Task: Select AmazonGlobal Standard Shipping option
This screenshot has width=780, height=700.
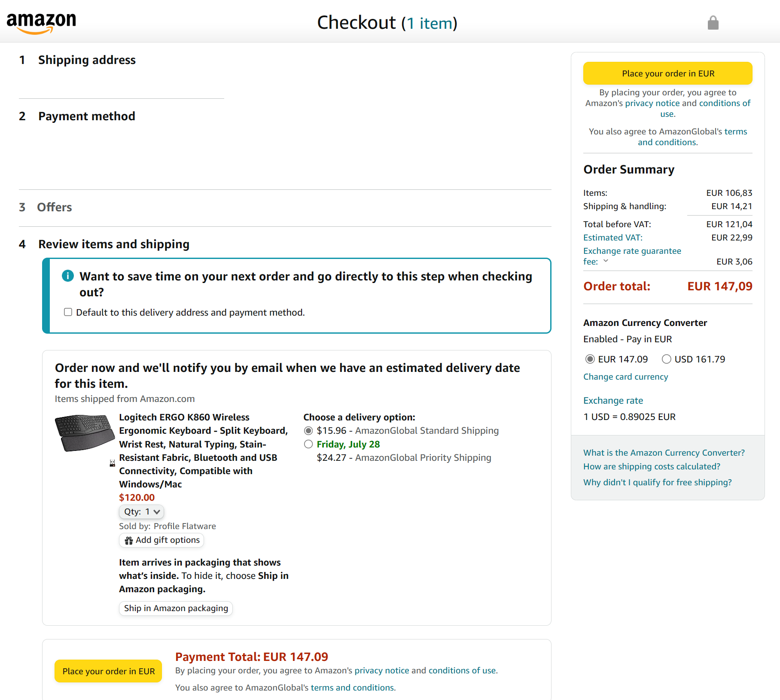Action: coord(308,431)
